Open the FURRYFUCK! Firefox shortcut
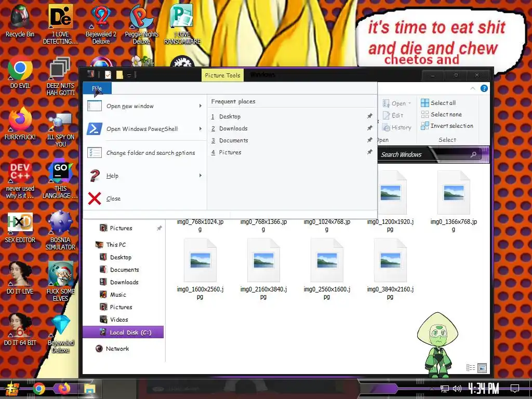532x399 pixels. [x=20, y=124]
